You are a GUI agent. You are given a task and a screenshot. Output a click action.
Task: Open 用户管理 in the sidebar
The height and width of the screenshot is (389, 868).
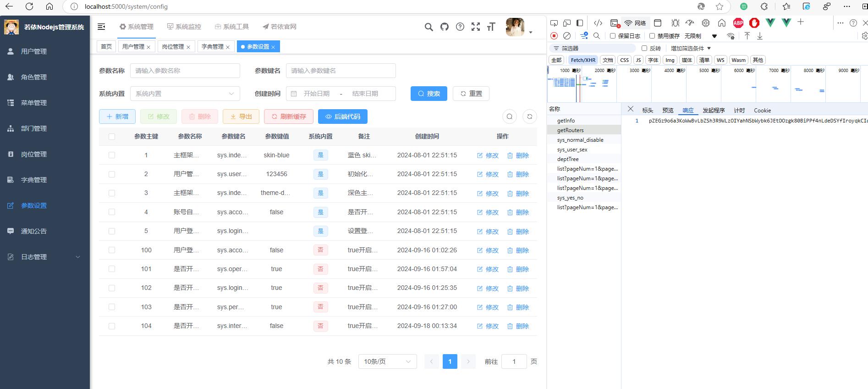pyautogui.click(x=45, y=51)
